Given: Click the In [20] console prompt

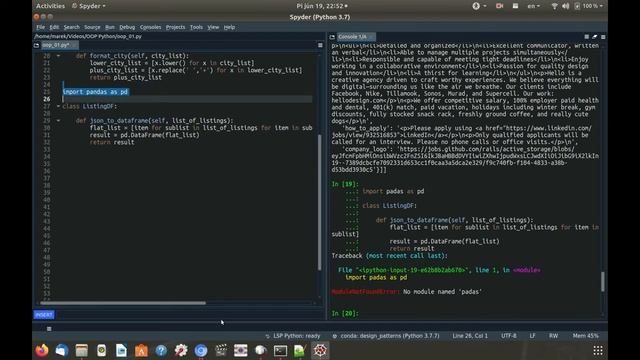Looking at the screenshot, I should pyautogui.click(x=345, y=313).
